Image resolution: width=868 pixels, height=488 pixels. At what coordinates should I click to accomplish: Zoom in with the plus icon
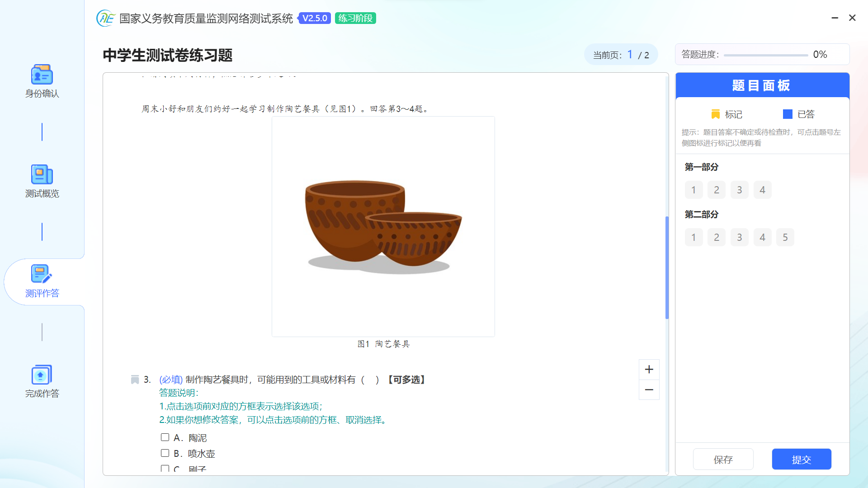[x=649, y=370]
